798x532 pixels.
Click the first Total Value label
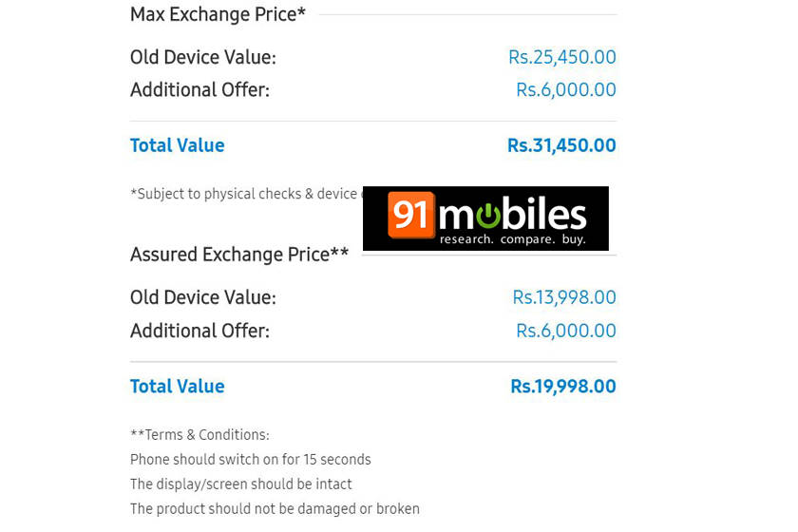click(x=178, y=145)
